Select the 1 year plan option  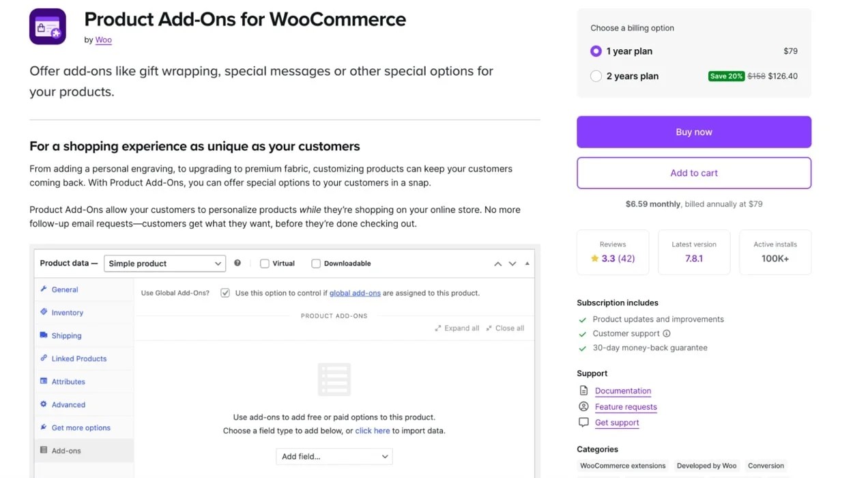click(596, 51)
